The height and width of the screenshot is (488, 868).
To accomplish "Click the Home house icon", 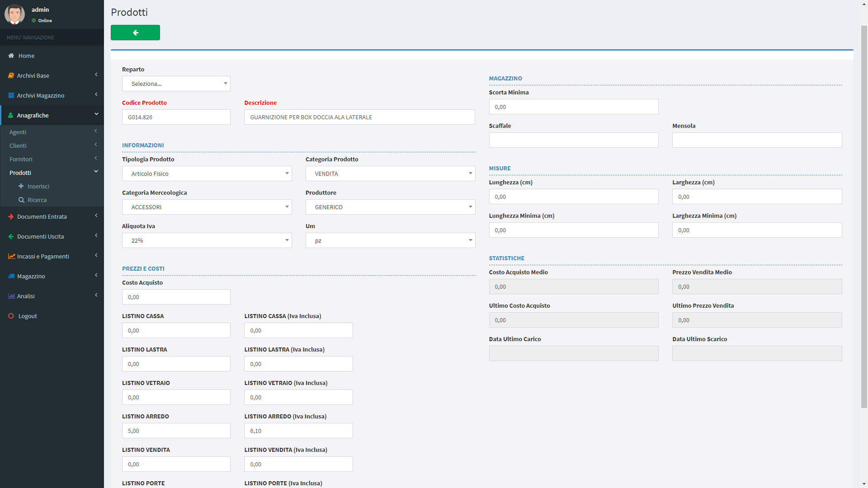I will 11,56.
